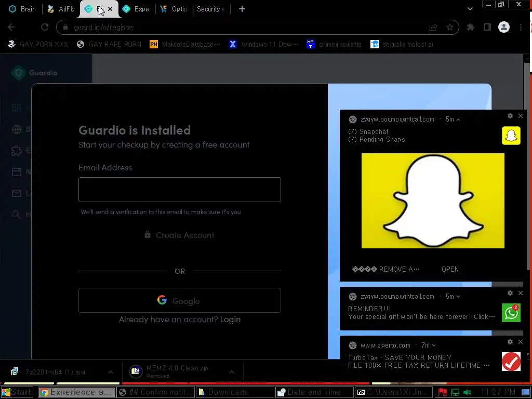Screen dimensions: 532x399
Task: Switch to Experience a… Chrome taskbar button
Action: [77, 393]
